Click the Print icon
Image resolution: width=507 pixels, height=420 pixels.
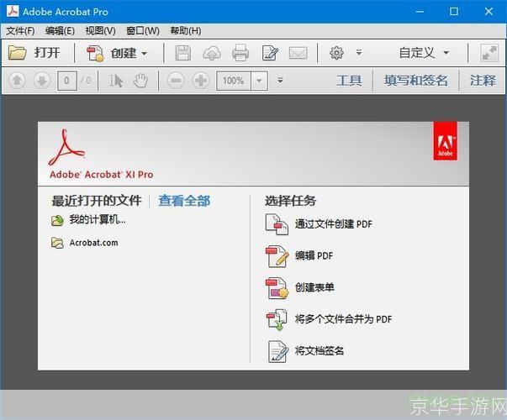[x=240, y=53]
